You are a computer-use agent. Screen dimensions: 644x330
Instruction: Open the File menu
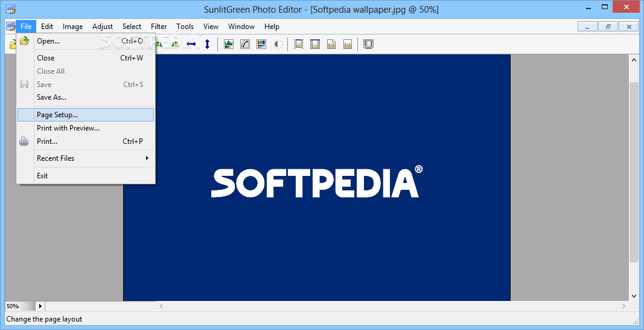coord(26,27)
